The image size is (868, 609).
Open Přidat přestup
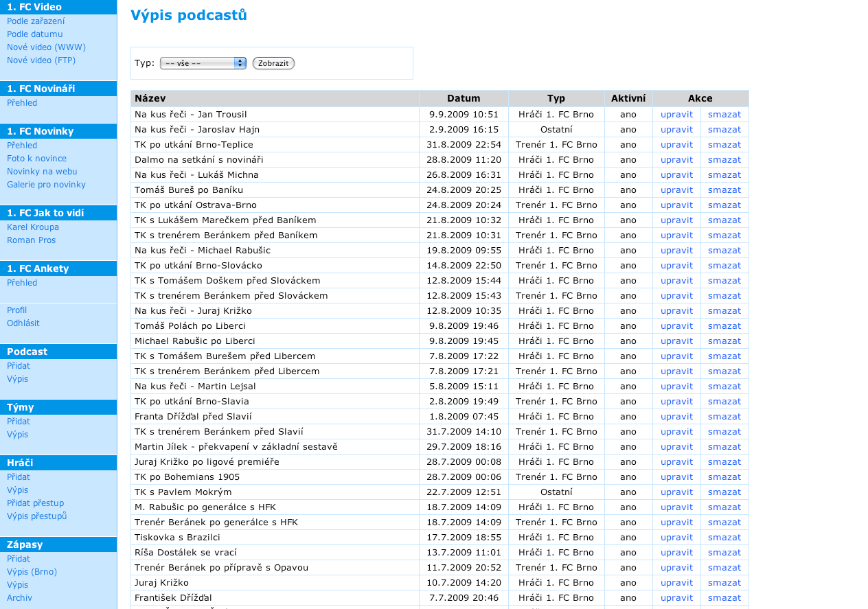click(x=35, y=503)
